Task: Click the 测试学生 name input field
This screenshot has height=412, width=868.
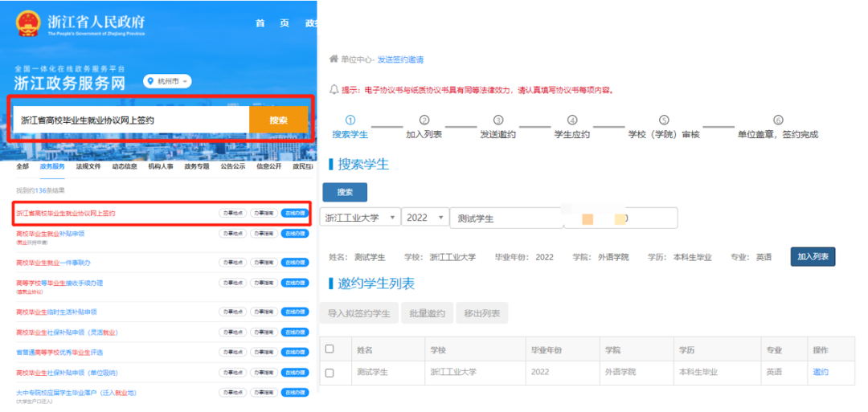Action: 506,218
